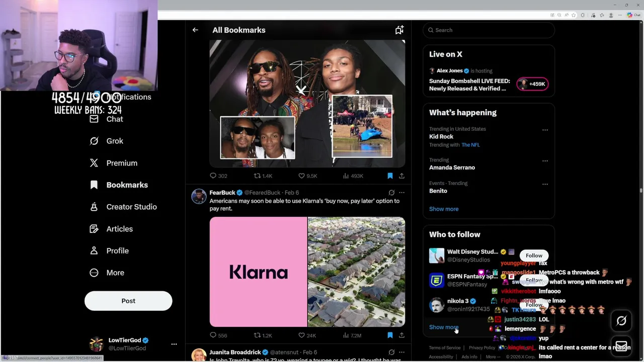Open replies on the 302-comment post
The width and height of the screenshot is (644, 362).
218,176
